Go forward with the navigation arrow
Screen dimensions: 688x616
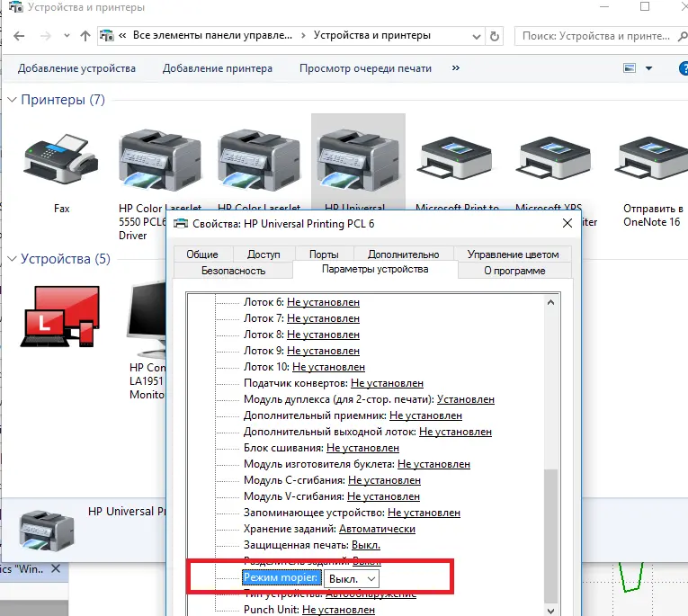click(46, 36)
